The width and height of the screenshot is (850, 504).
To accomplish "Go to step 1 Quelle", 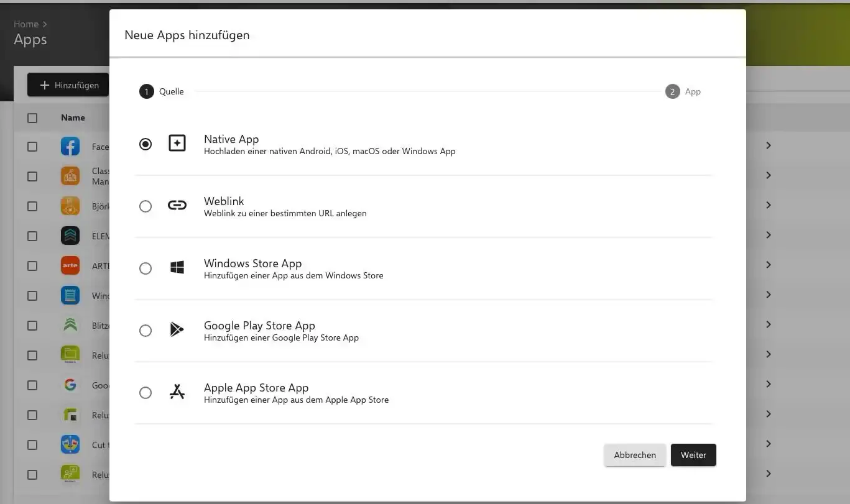I will 147,92.
